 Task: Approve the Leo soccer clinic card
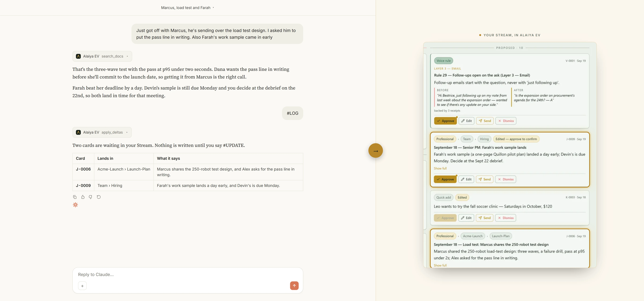[445, 218]
